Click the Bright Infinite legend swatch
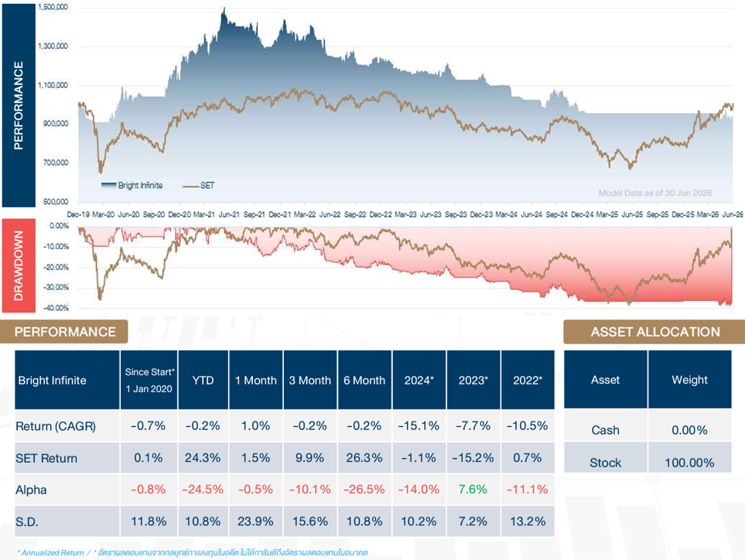 tap(109, 185)
